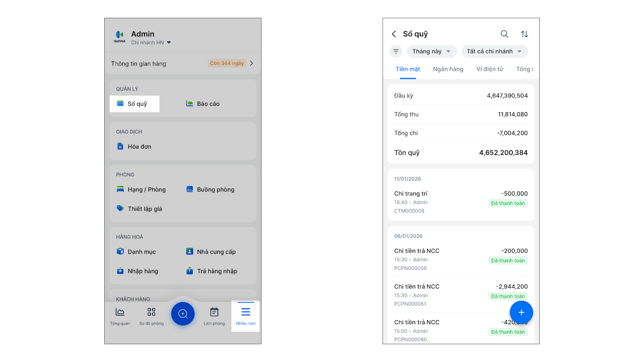Sort the Sổ quỹ transactions
Image resolution: width=644 pixels, height=362 pixels.
(524, 34)
